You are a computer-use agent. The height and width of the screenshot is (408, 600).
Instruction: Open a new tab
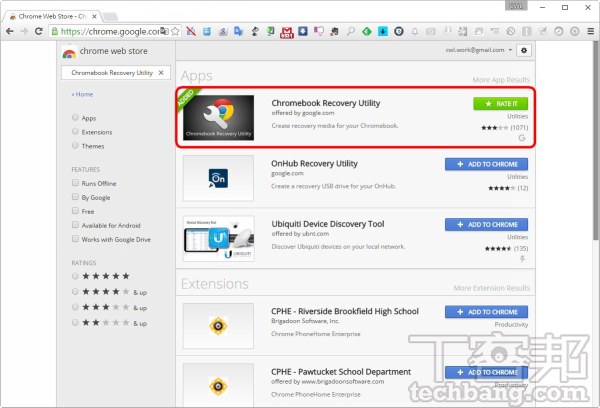click(110, 16)
